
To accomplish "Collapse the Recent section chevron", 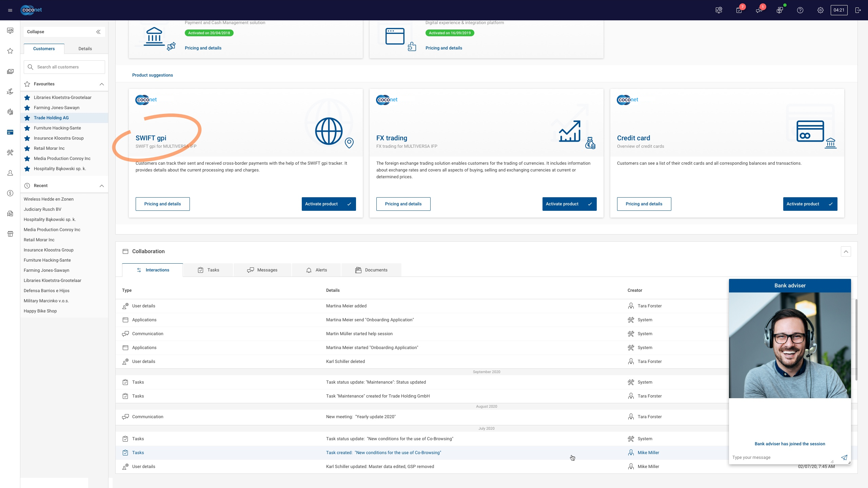I will coord(102,186).
